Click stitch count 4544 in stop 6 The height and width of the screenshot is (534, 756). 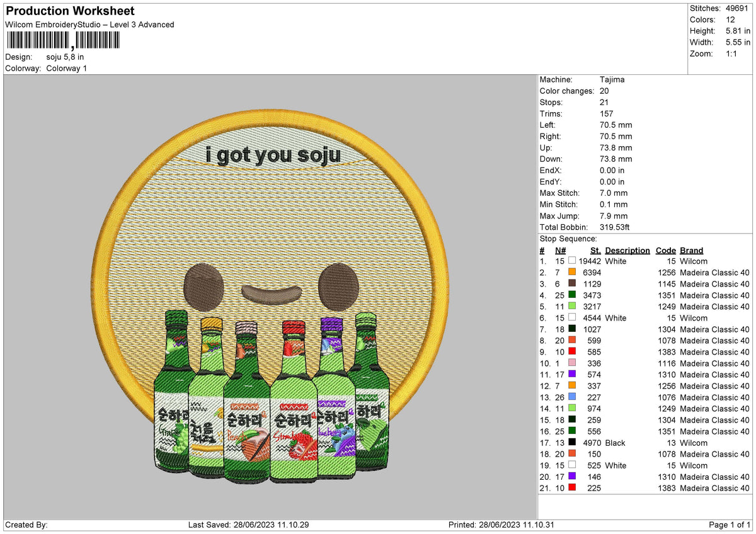click(x=592, y=317)
